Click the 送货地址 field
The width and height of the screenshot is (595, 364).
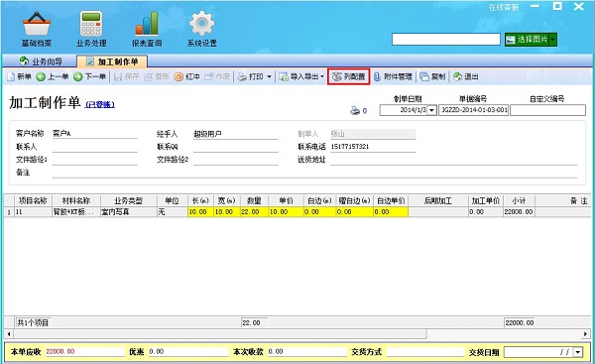[x=454, y=160]
